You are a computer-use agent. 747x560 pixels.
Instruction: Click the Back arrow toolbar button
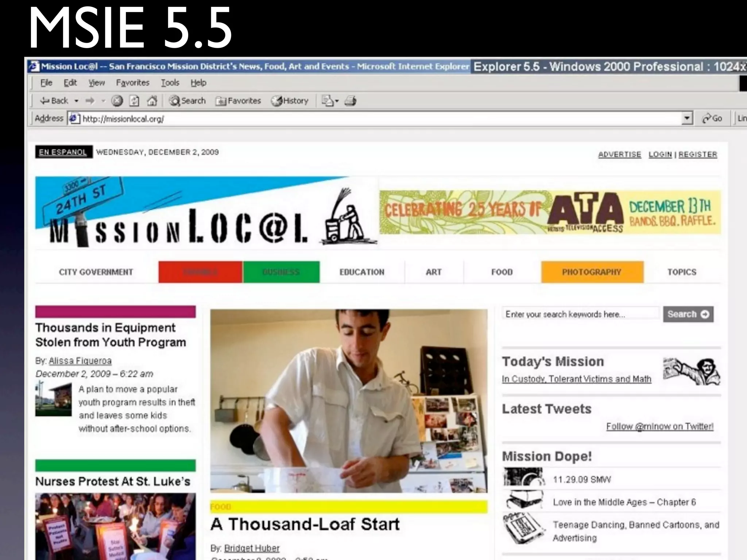54,101
